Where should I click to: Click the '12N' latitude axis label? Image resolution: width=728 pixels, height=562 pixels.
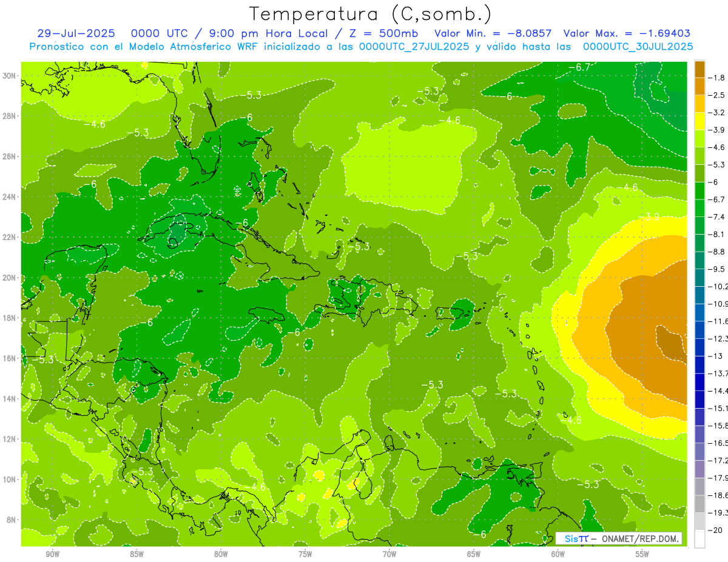click(x=10, y=439)
